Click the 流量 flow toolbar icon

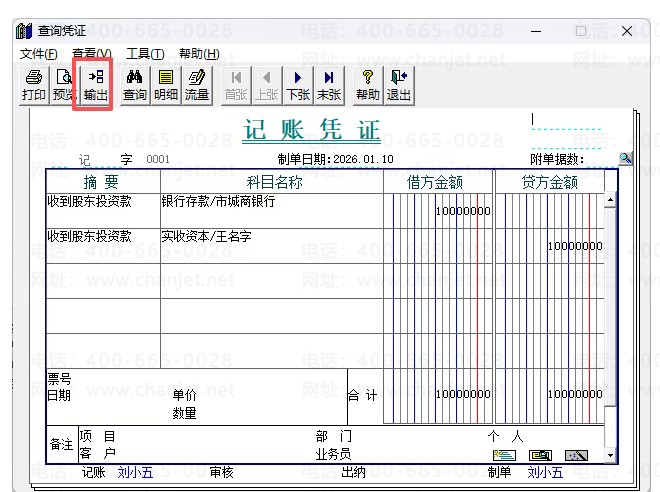click(x=197, y=85)
